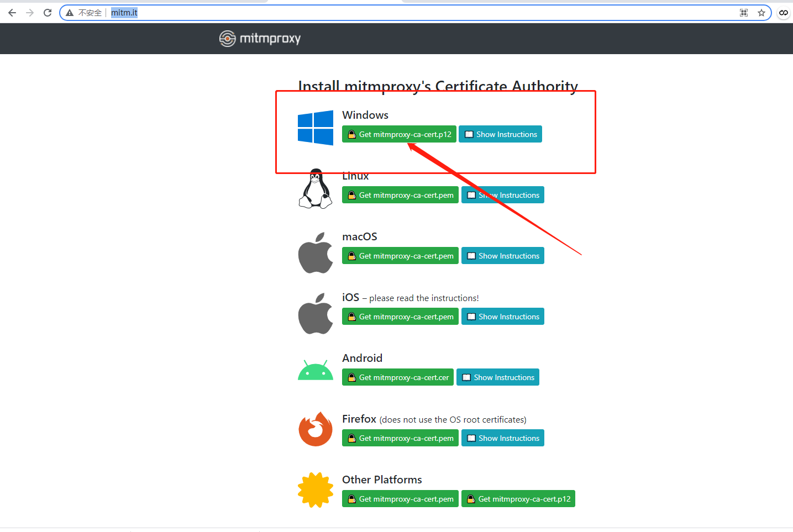Reload the page
The height and width of the screenshot is (532, 793).
tap(47, 12)
